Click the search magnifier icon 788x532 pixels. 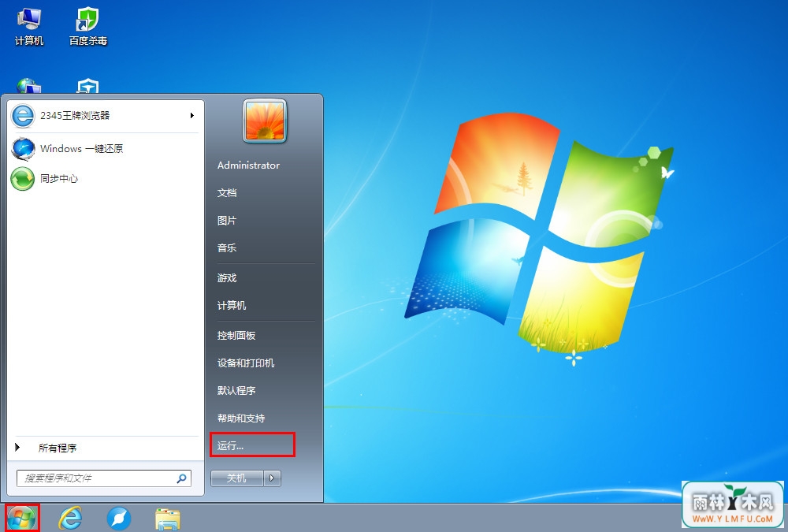pos(181,478)
